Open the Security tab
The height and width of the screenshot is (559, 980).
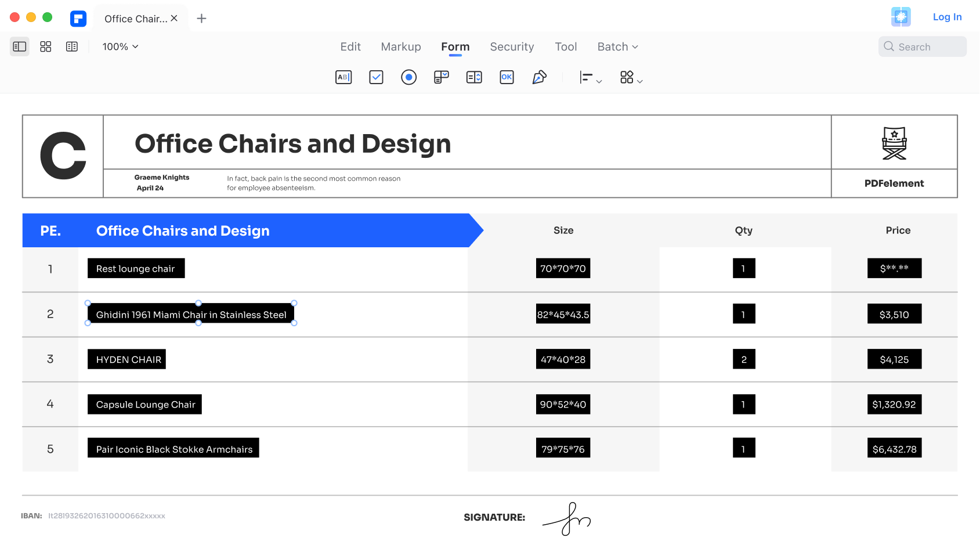pos(512,46)
